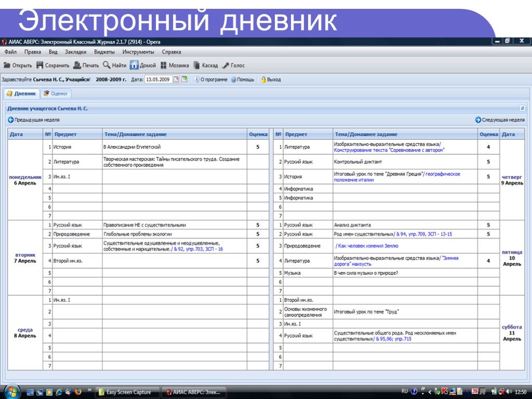Arrange windows with Каскад icon
Image resolution: width=532 pixels, height=399 pixels.
(x=196, y=65)
